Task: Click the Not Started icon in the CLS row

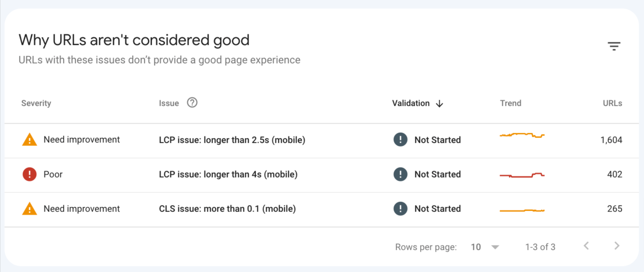Action: [x=400, y=208]
